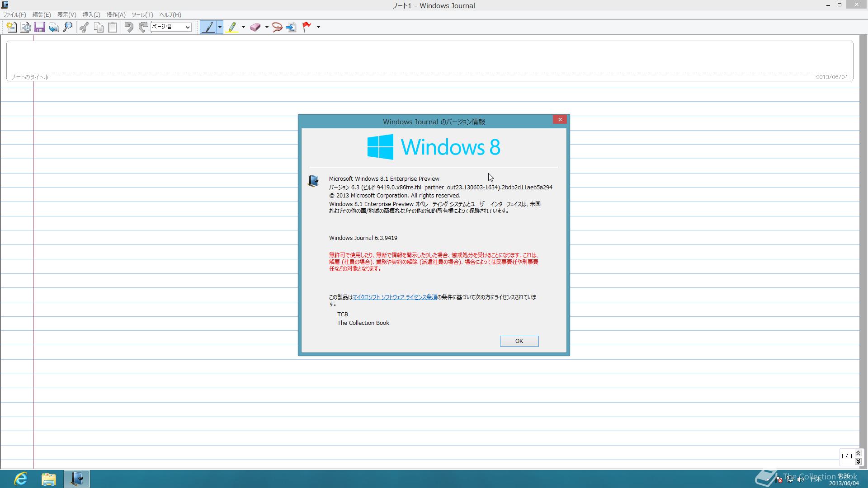Open the 表示(V) menu

pyautogui.click(x=66, y=15)
